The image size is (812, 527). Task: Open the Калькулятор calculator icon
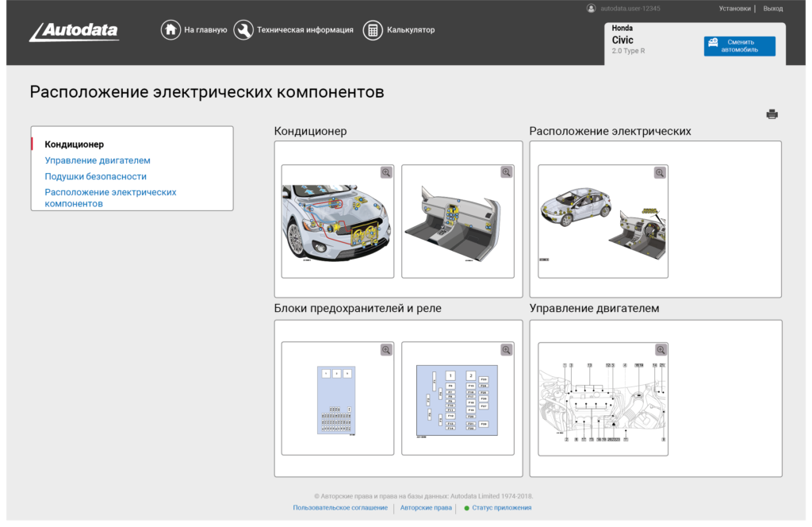click(x=372, y=30)
